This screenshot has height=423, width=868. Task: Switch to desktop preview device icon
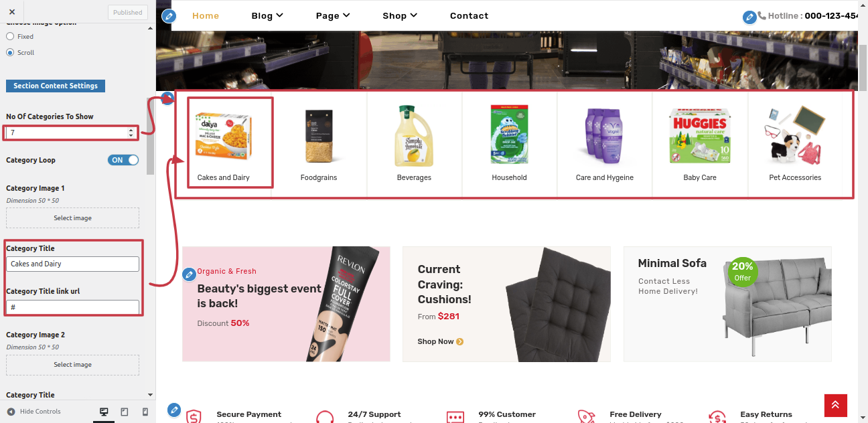click(x=104, y=412)
